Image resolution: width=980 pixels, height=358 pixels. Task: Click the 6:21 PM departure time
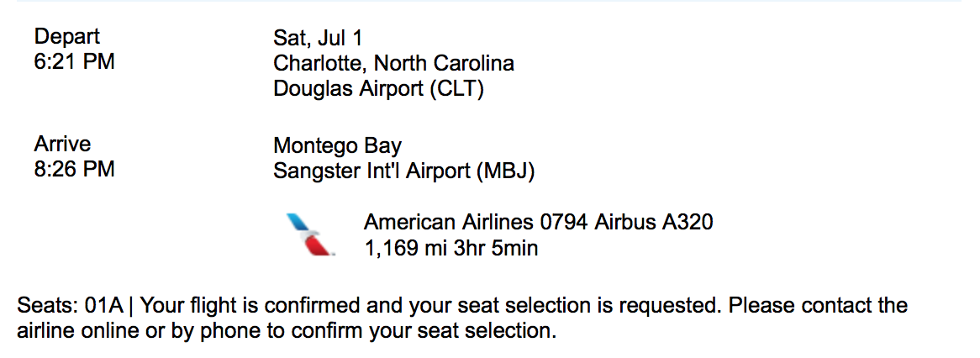74,62
